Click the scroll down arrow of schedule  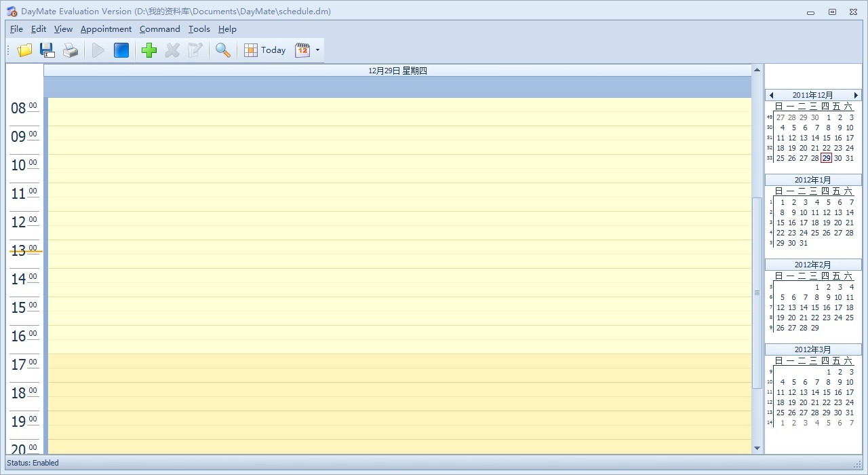tap(757, 448)
